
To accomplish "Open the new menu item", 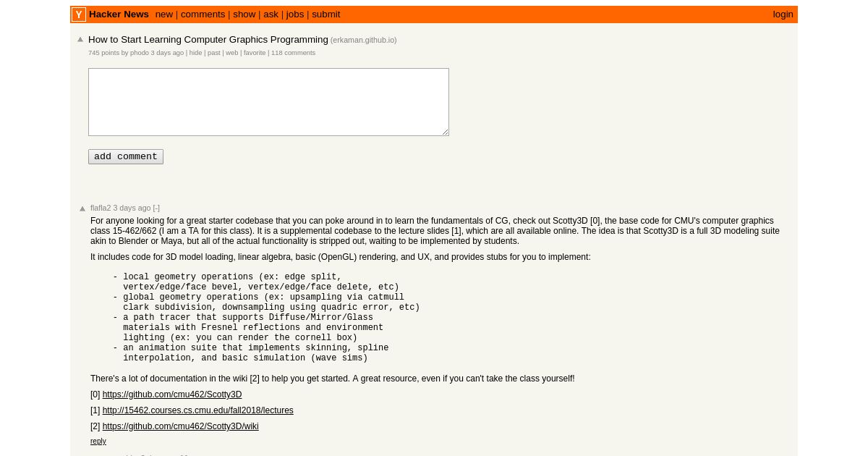I will 164,14.
